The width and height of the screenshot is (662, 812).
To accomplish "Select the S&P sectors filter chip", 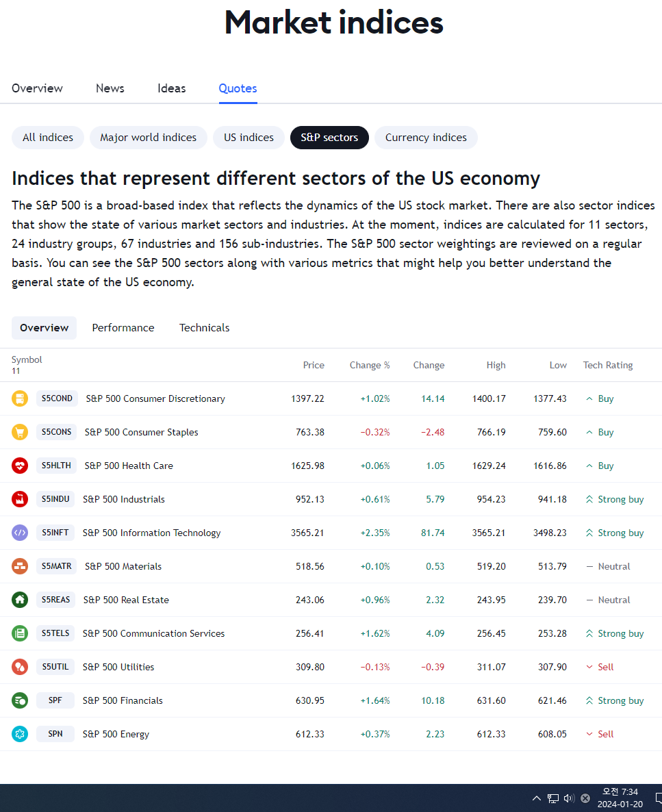I will pos(329,137).
